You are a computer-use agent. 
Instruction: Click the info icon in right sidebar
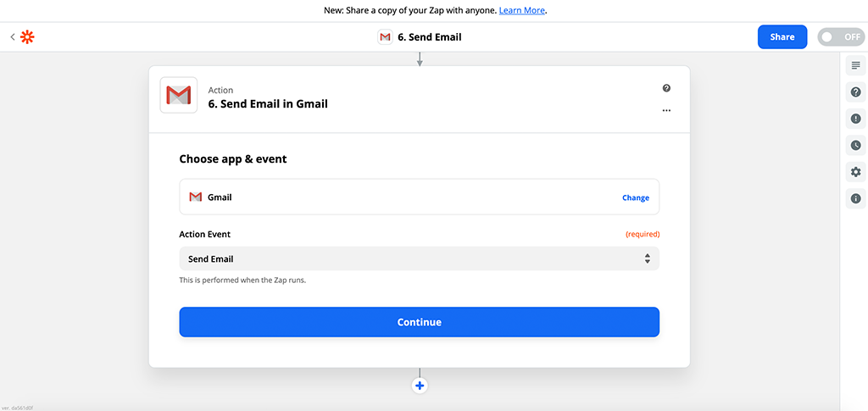click(x=855, y=199)
